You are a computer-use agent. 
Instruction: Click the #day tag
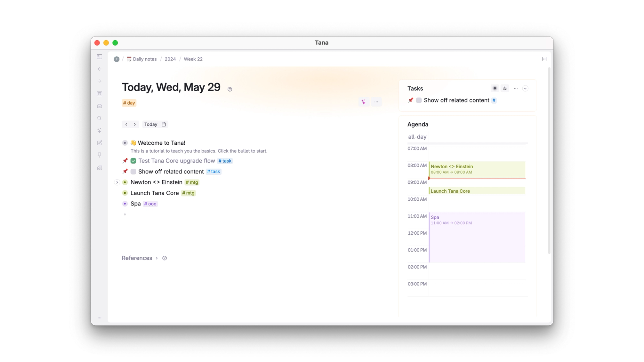click(x=129, y=103)
